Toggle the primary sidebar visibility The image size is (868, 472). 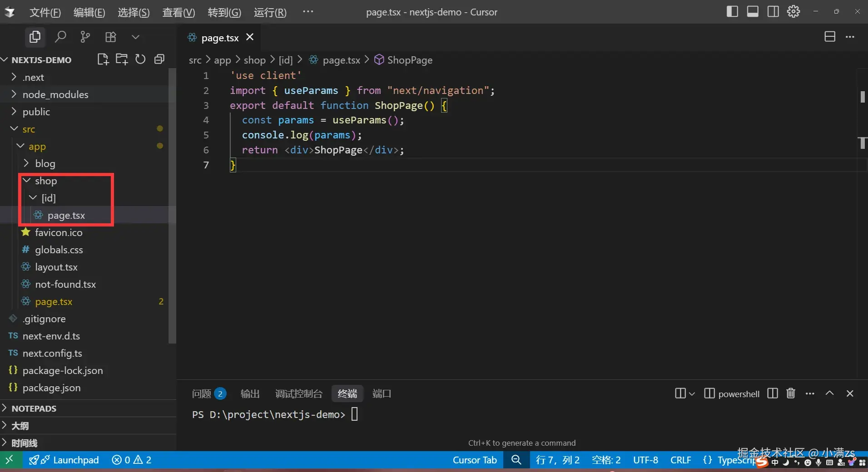click(732, 12)
